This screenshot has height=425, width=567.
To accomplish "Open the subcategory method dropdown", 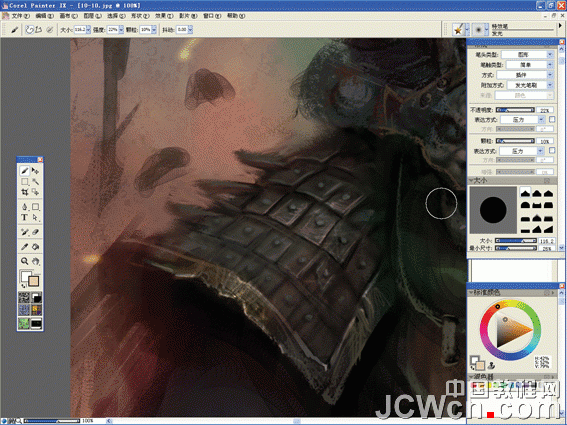I will click(530, 85).
